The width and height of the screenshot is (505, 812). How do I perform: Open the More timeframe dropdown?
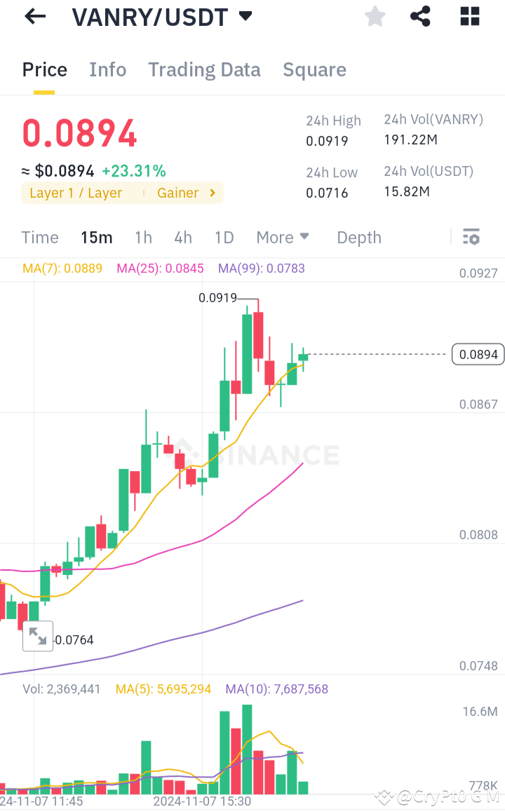[283, 237]
